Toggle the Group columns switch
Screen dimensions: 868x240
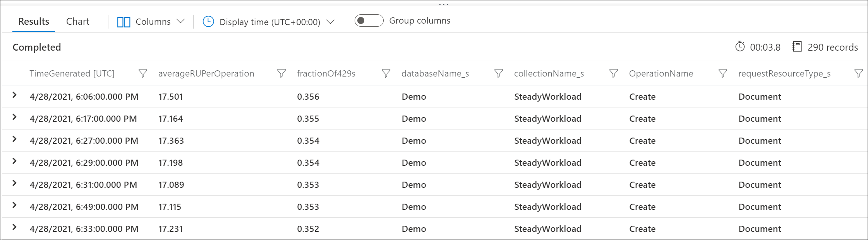tap(369, 20)
